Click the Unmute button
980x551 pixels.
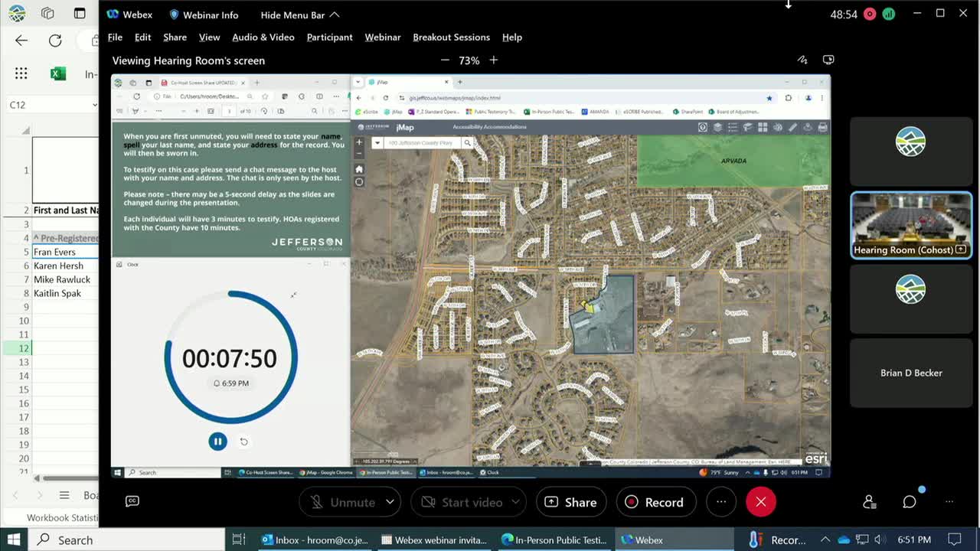coord(342,502)
